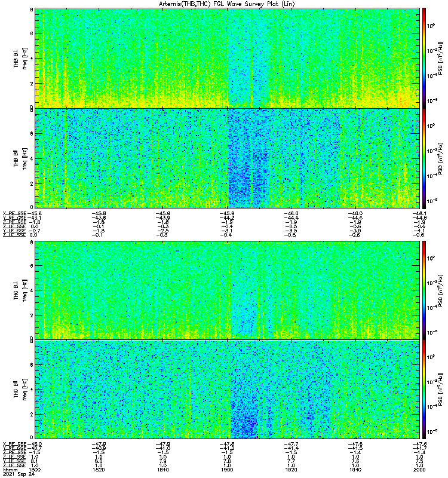
Task: Click the 1820 time axis label
Action: pos(99,470)
